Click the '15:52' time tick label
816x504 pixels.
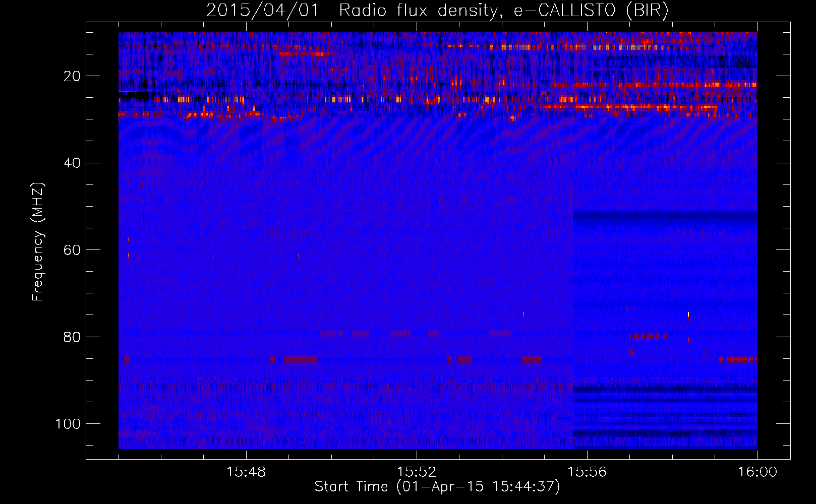[x=417, y=472]
